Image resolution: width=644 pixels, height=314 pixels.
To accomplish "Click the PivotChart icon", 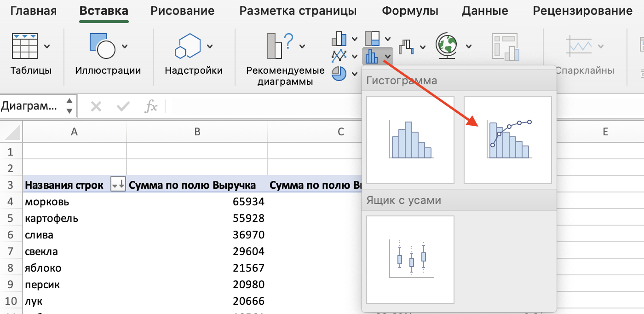I will tap(505, 46).
